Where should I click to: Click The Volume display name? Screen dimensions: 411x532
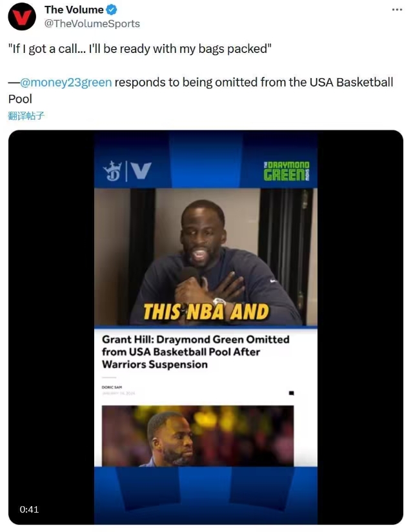tap(74, 10)
